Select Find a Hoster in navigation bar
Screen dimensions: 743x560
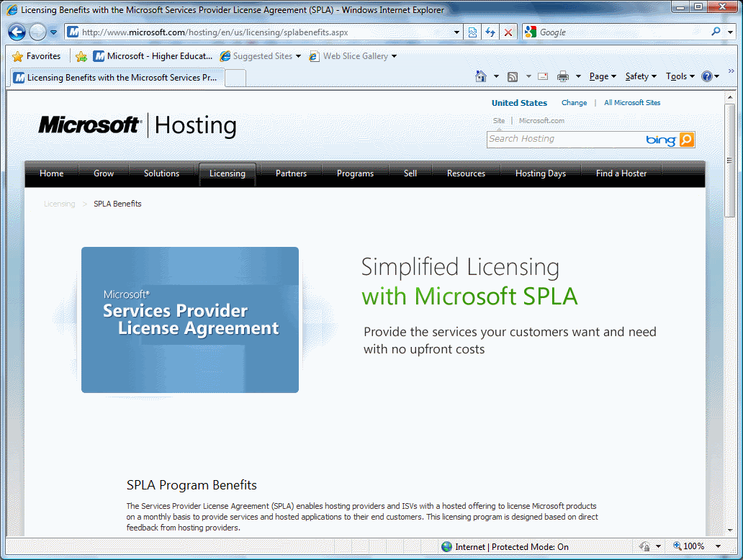pyautogui.click(x=621, y=173)
